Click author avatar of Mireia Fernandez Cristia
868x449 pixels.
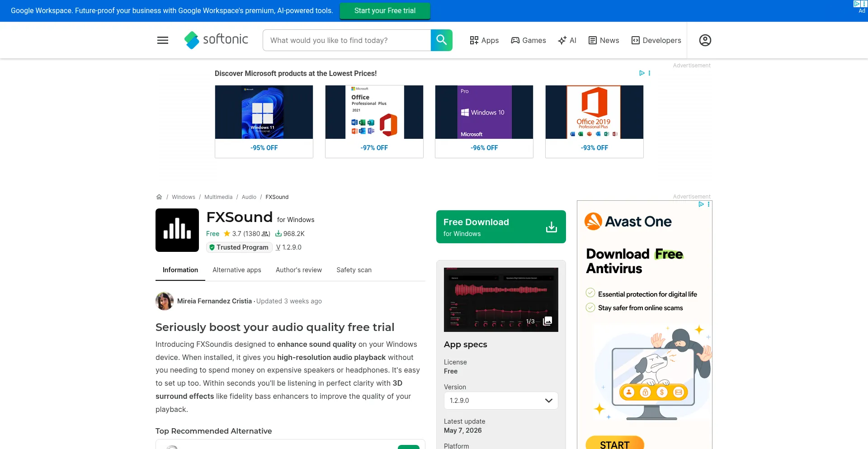(165, 301)
